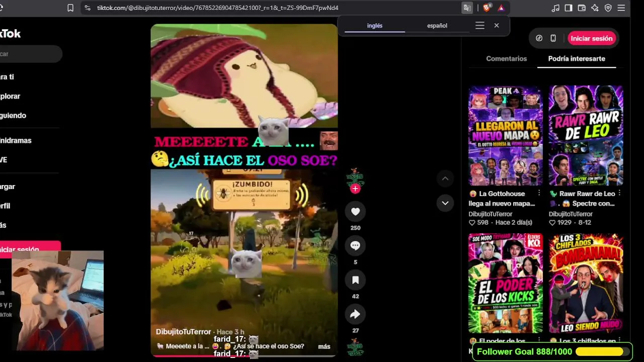The height and width of the screenshot is (362, 644).
Task: Open La Gottohouse video thumbnail
Action: 506,136
